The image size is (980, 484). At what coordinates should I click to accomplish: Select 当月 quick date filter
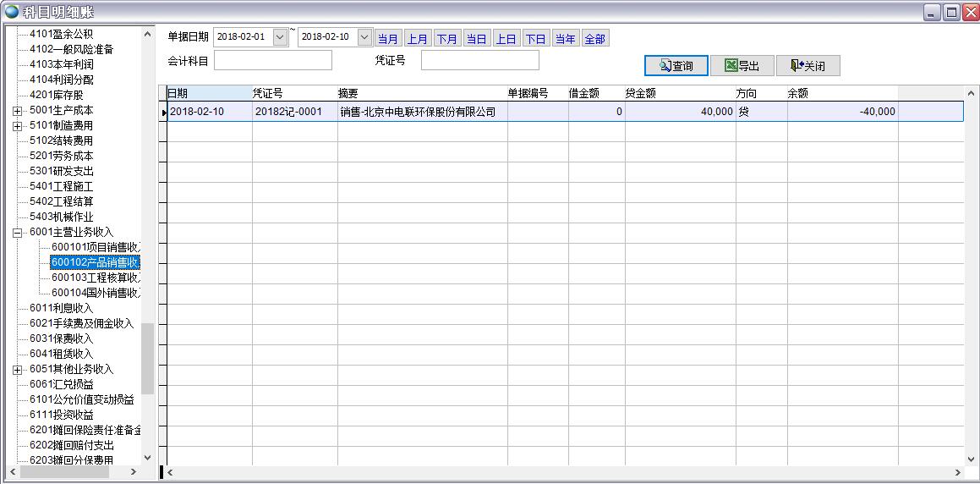(388, 39)
